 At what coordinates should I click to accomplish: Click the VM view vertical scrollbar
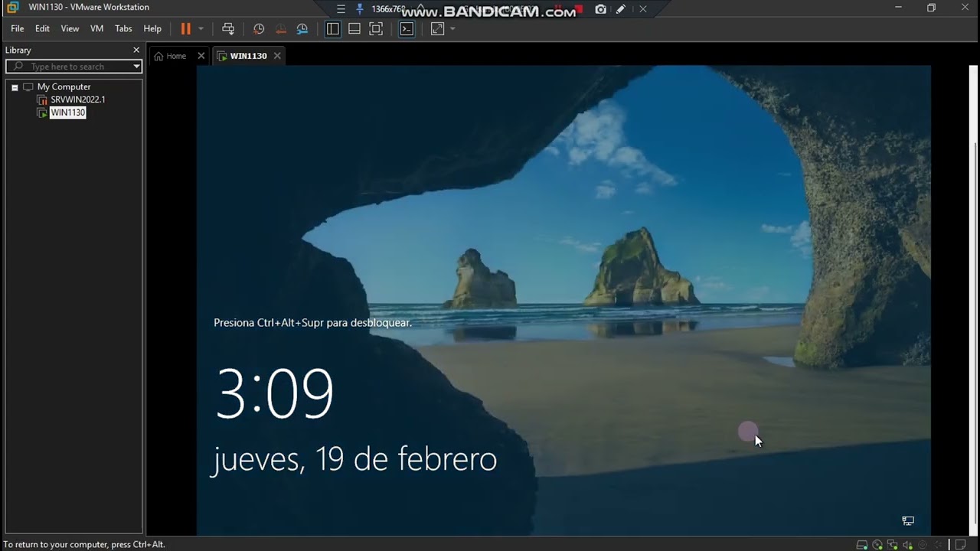tap(975, 300)
